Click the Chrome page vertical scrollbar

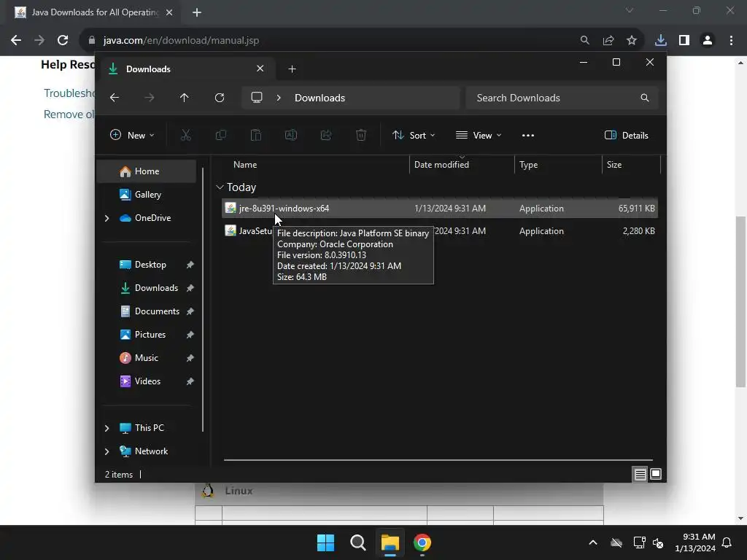pyautogui.click(x=740, y=301)
